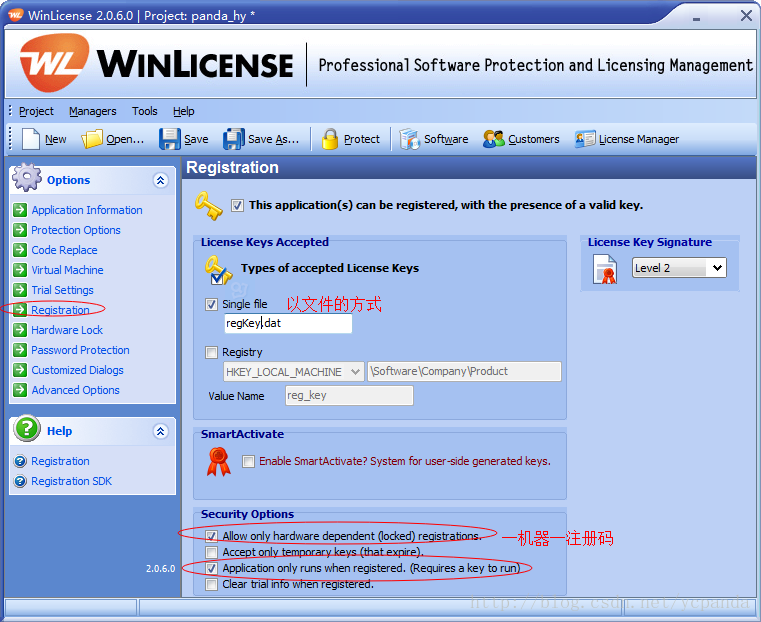Click the Save As toolbar button label
Screen dimensions: 761x622
(274, 140)
